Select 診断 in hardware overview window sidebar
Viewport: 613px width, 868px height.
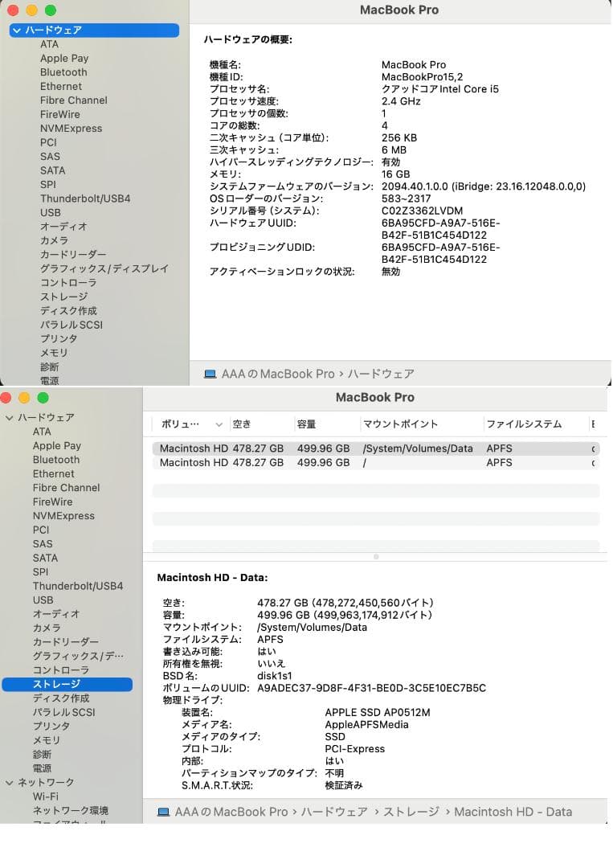point(49,367)
